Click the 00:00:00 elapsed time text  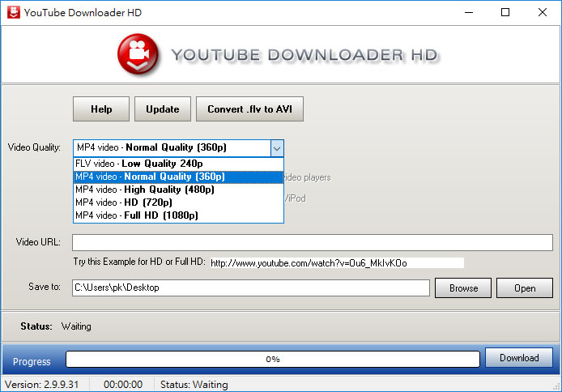123,385
